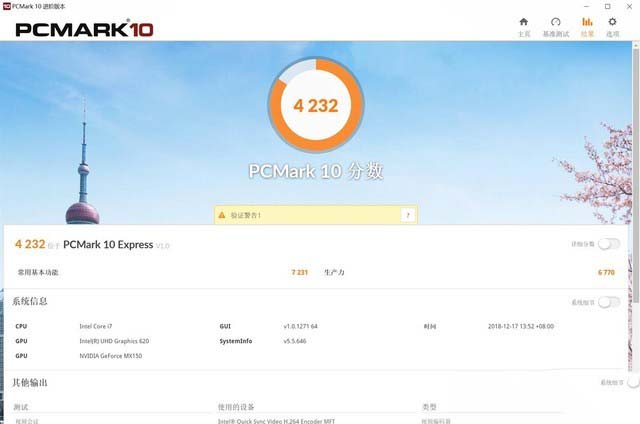This screenshot has height=424, width=640.
Task: Click the Intel Quick Sync Video H.264 Encoder row
Action: (276, 421)
